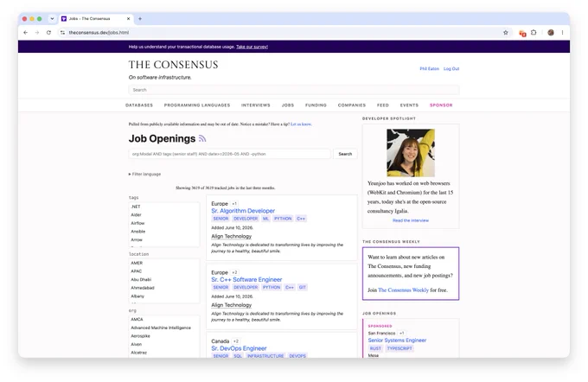Open the Sponsor nav item
The width and height of the screenshot is (588, 382).
[x=441, y=105]
